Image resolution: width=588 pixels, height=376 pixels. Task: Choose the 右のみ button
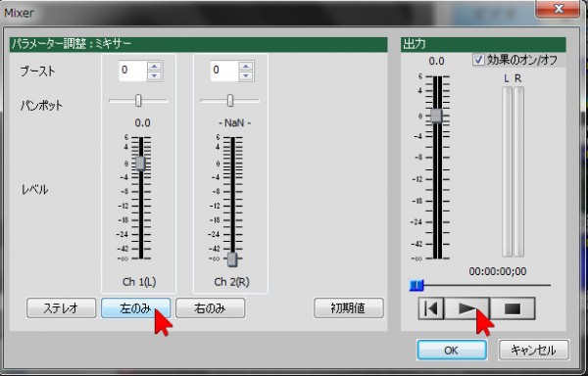210,308
